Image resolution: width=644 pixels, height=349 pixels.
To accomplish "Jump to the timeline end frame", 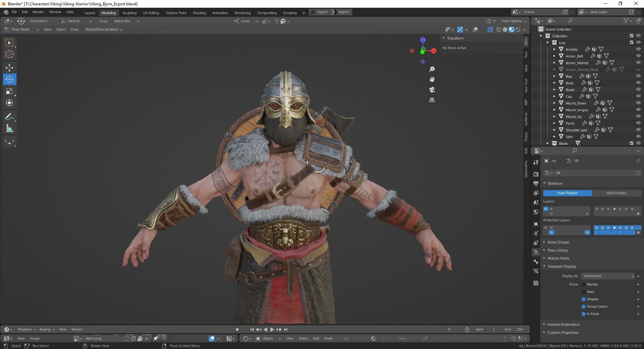I will 286,330.
